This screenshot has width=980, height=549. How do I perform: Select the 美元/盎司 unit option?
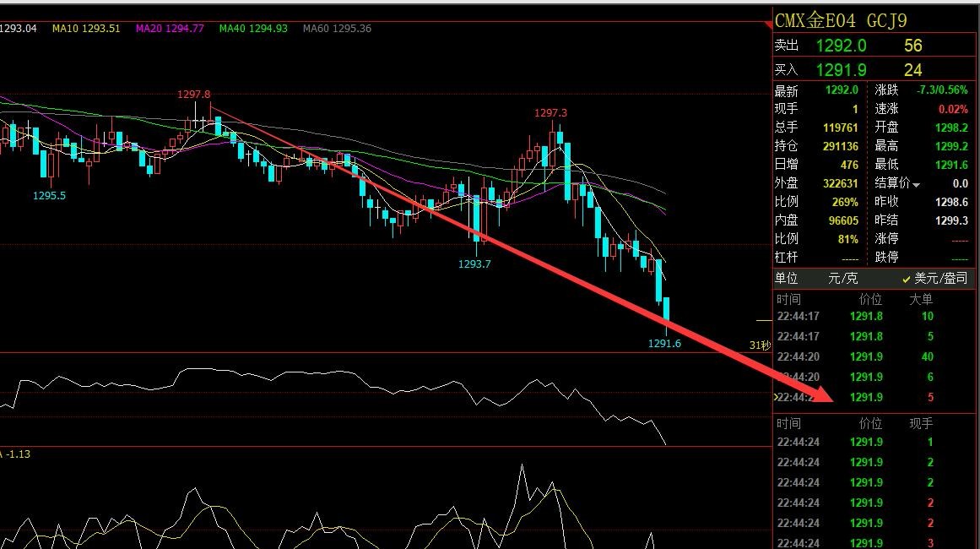coord(934,278)
